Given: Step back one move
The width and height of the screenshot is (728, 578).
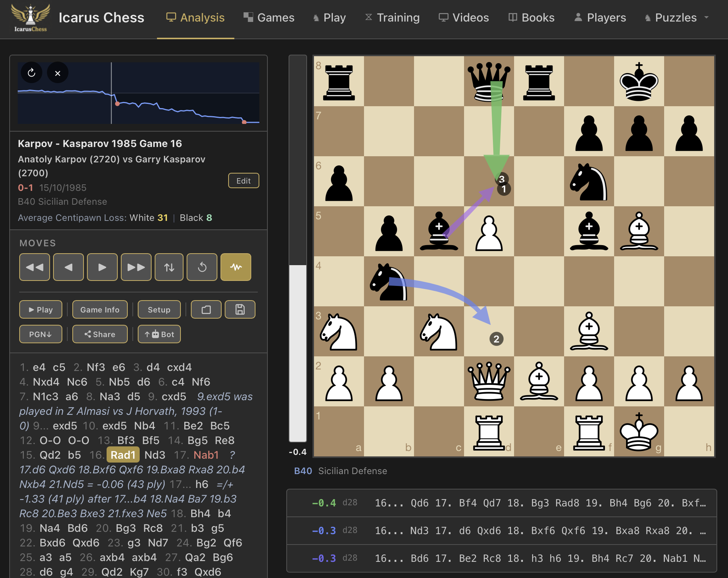Looking at the screenshot, I should (68, 267).
